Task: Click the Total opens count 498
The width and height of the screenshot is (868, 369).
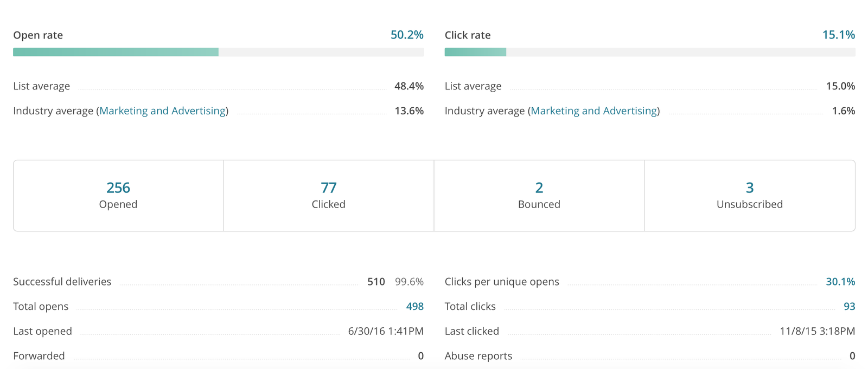Action: 414,307
